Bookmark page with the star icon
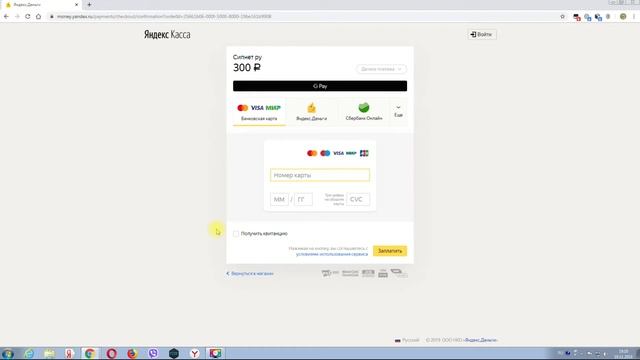The image size is (640, 360). coord(562,16)
